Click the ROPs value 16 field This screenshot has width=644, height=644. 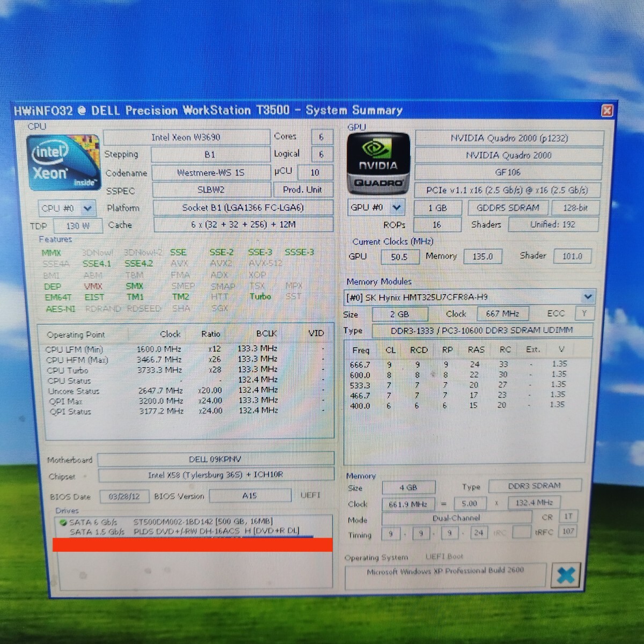[x=437, y=225]
